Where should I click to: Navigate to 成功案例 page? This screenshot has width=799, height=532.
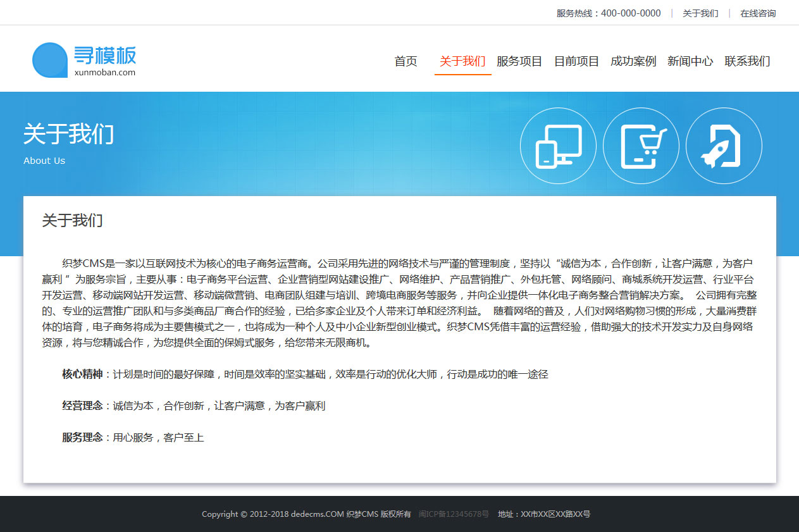click(x=633, y=61)
